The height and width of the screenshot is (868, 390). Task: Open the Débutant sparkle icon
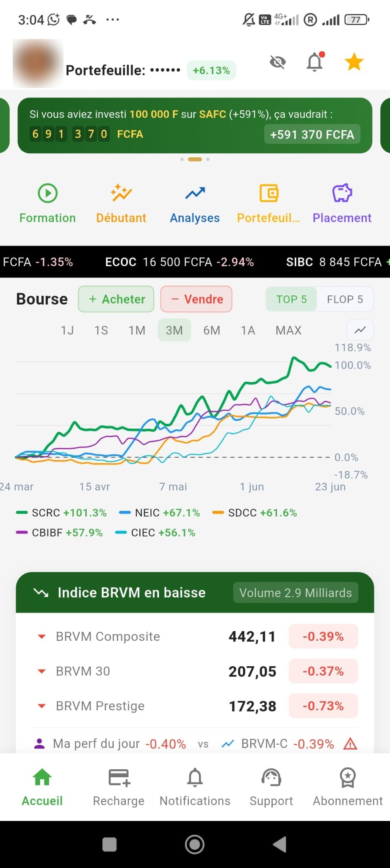[121, 193]
